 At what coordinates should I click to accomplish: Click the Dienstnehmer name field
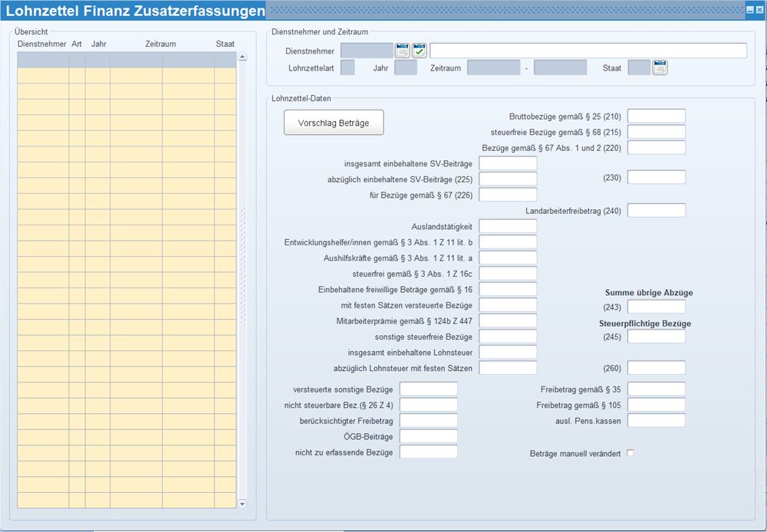coord(588,51)
